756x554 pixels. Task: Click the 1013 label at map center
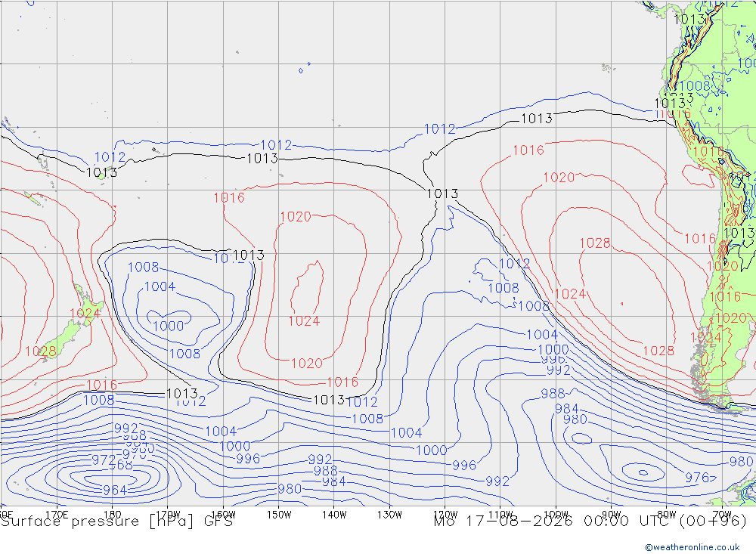click(442, 193)
